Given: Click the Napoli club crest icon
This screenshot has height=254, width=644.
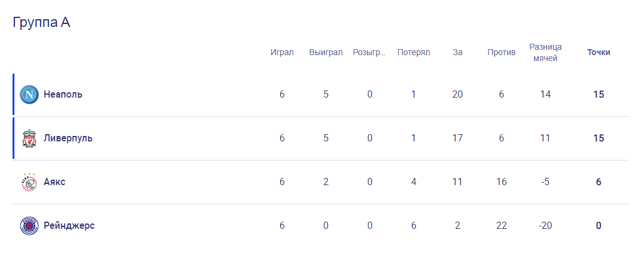Looking at the screenshot, I should coord(29,95).
